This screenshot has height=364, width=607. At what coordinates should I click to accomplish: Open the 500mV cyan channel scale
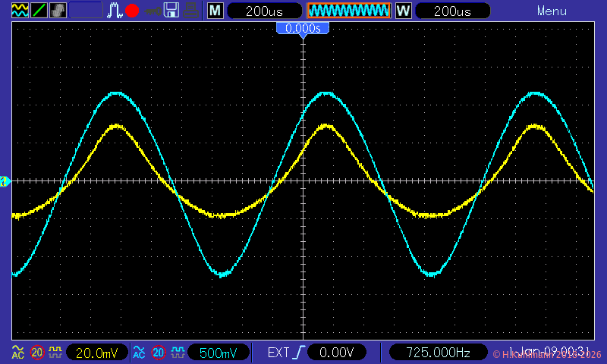223,353
